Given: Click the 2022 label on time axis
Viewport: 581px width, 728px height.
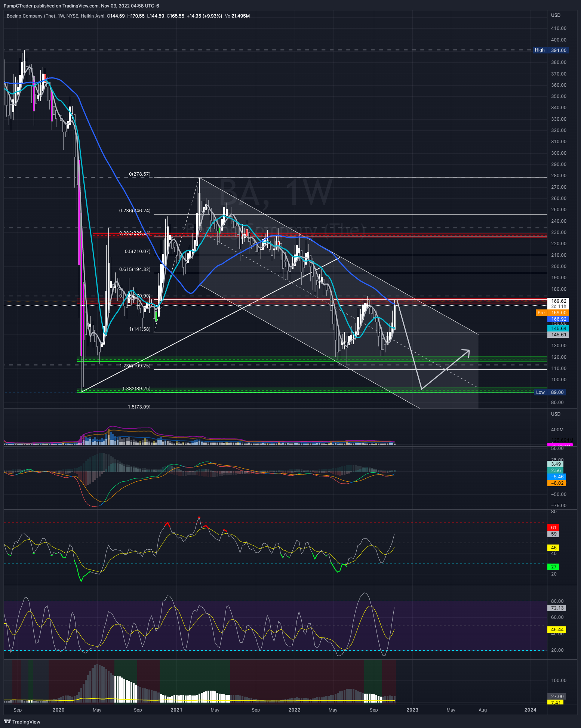Looking at the screenshot, I should (x=294, y=710).
